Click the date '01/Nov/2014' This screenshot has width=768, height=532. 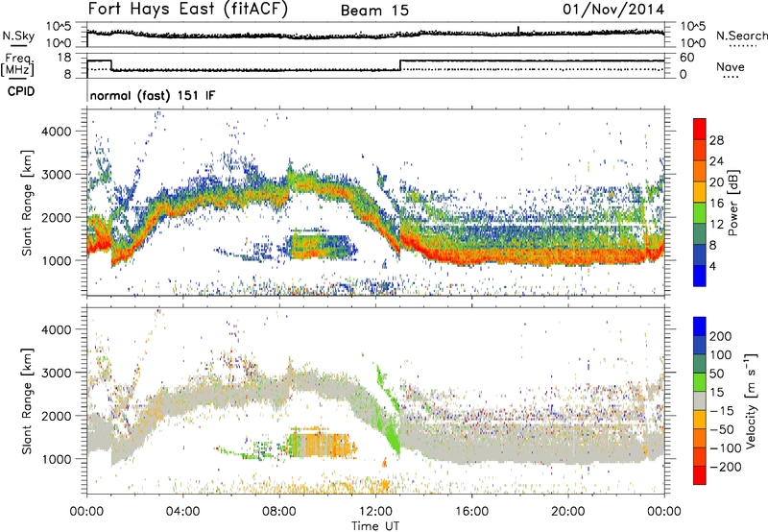coord(613,10)
